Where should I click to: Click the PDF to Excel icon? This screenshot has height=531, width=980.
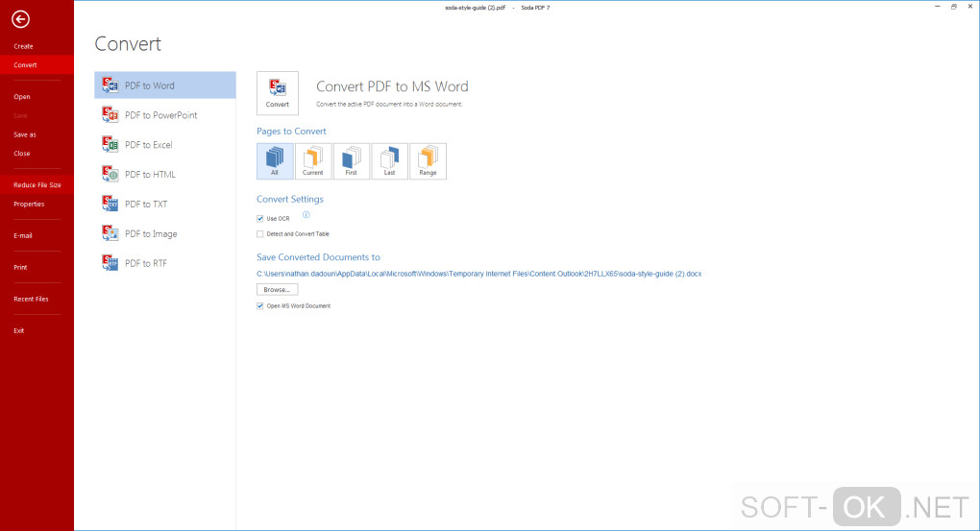point(110,144)
